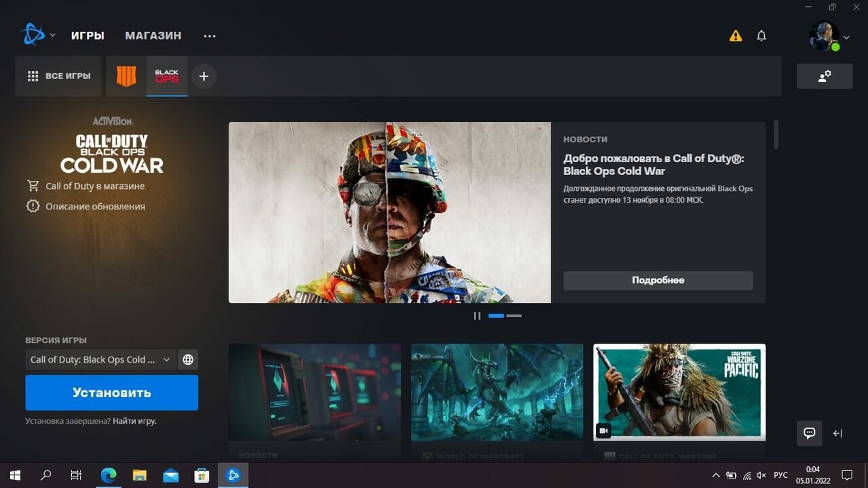This screenshot has width=868, height=488.
Task: Open ВСЕ ИГРЫ grid view
Action: (58, 76)
